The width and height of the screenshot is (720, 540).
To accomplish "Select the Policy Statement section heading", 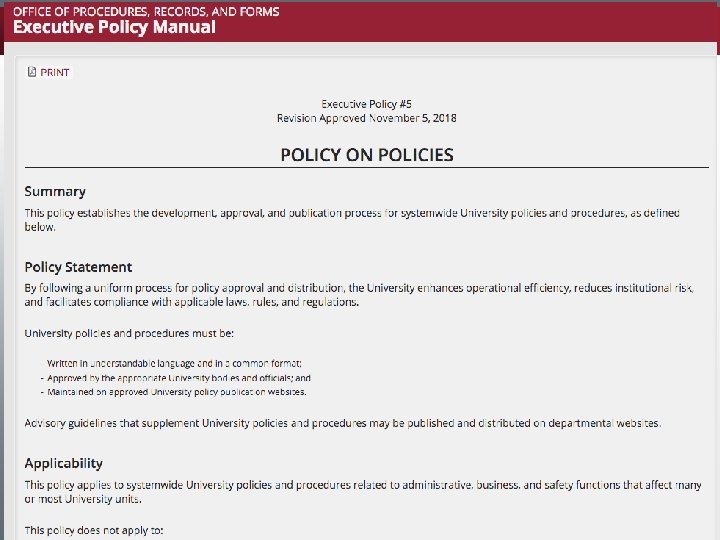I will tap(78, 267).
